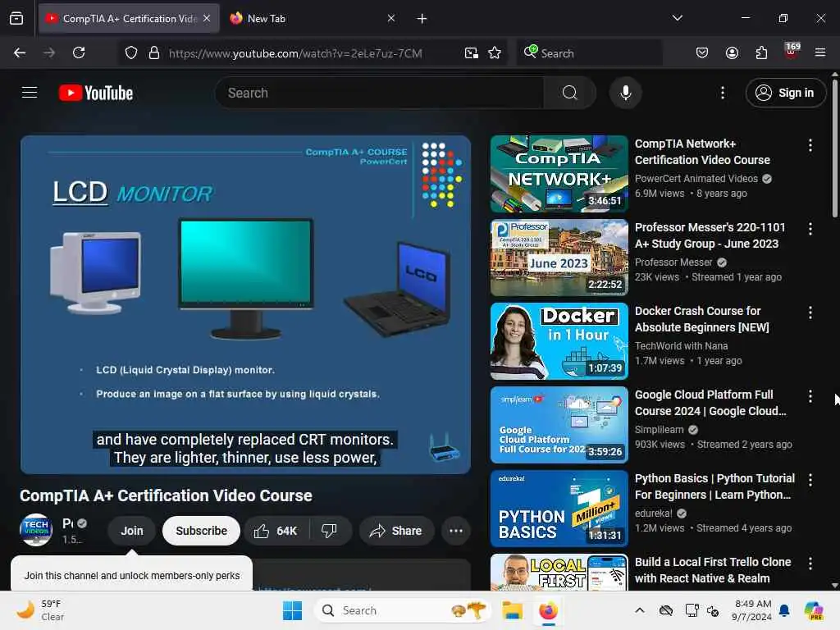840x630 pixels.
Task: Open the clock showing 8:49 AM
Action: (751, 610)
